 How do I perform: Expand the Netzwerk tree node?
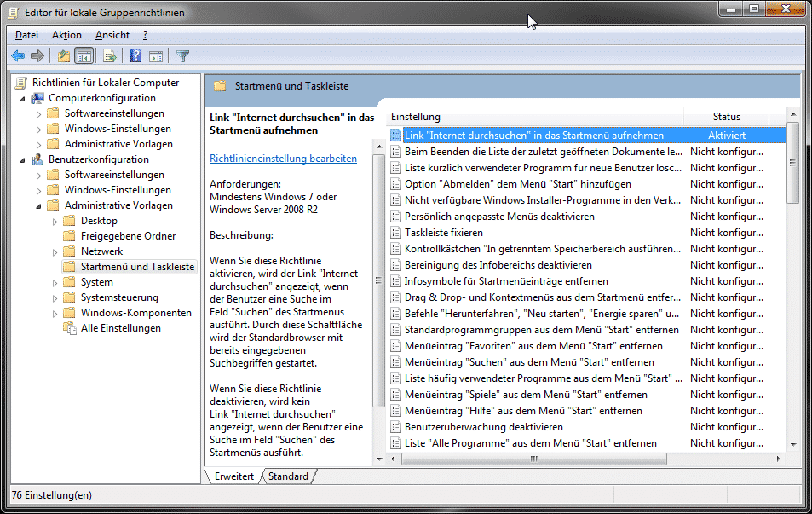click(55, 252)
